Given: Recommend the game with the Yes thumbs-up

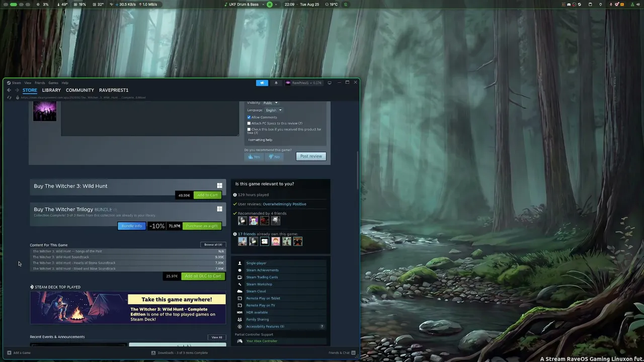Looking at the screenshot, I should (x=254, y=157).
